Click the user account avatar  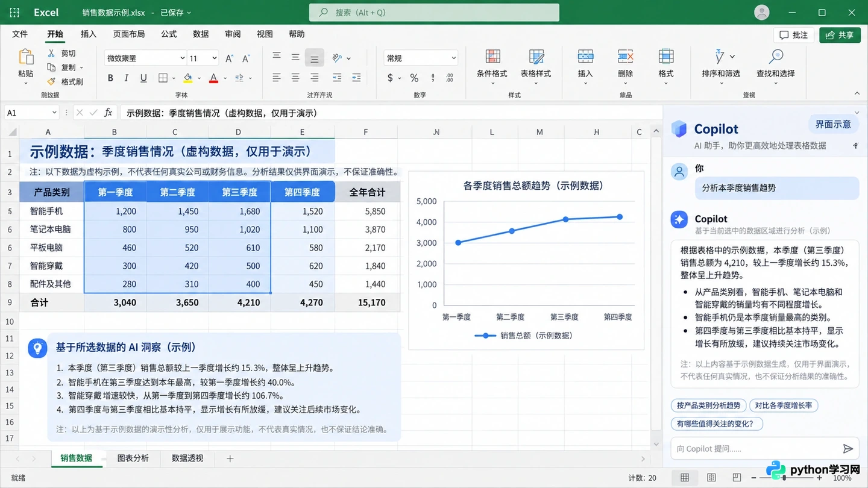pyautogui.click(x=762, y=12)
